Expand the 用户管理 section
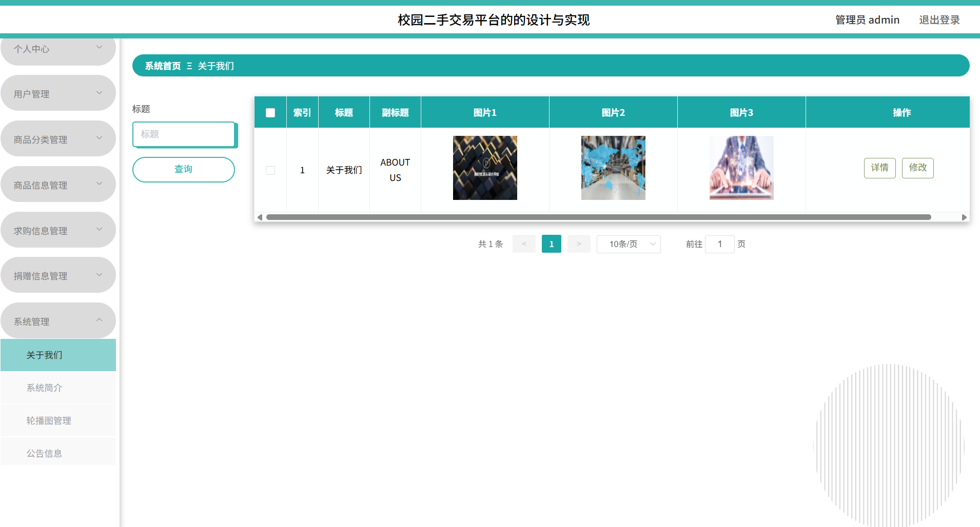The width and height of the screenshot is (980, 527). tap(58, 93)
